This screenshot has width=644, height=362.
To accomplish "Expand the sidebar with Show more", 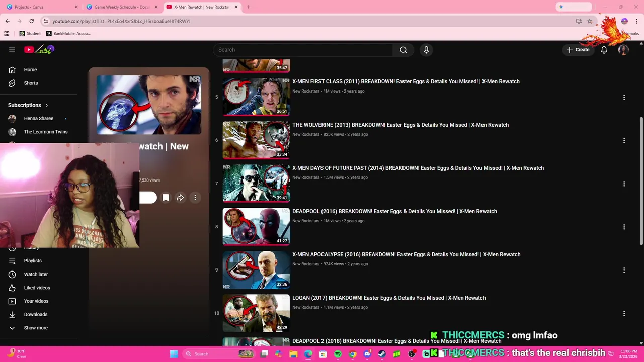I will point(36,328).
